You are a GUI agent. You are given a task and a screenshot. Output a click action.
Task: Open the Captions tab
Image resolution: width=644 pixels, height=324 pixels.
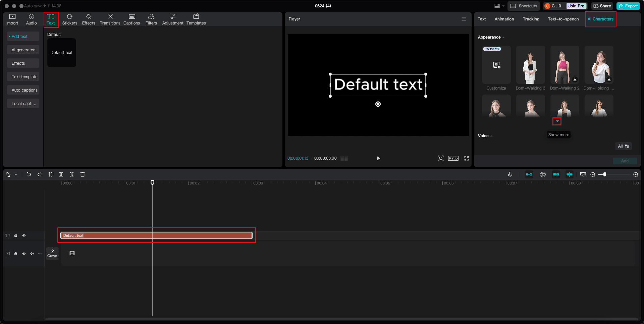[x=131, y=19]
